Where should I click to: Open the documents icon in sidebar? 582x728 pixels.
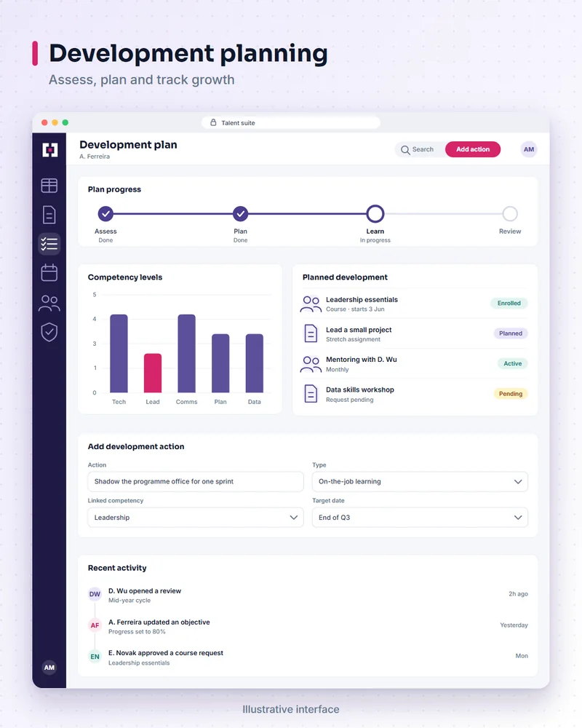coord(49,215)
